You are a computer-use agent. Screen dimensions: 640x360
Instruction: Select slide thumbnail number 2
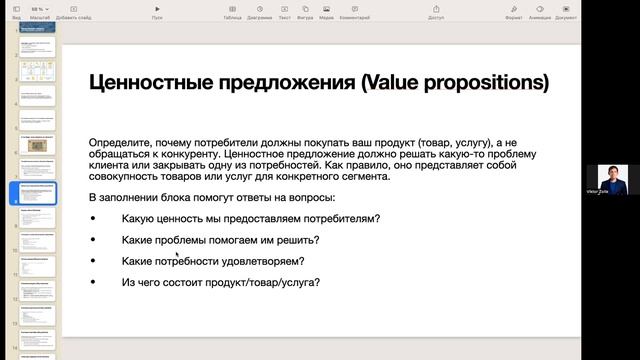point(37,48)
